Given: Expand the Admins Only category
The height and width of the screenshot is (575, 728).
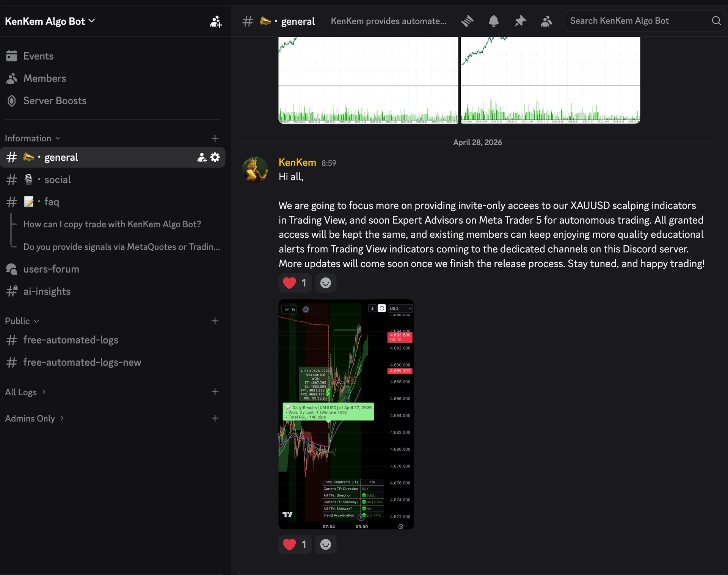Looking at the screenshot, I should (34, 418).
